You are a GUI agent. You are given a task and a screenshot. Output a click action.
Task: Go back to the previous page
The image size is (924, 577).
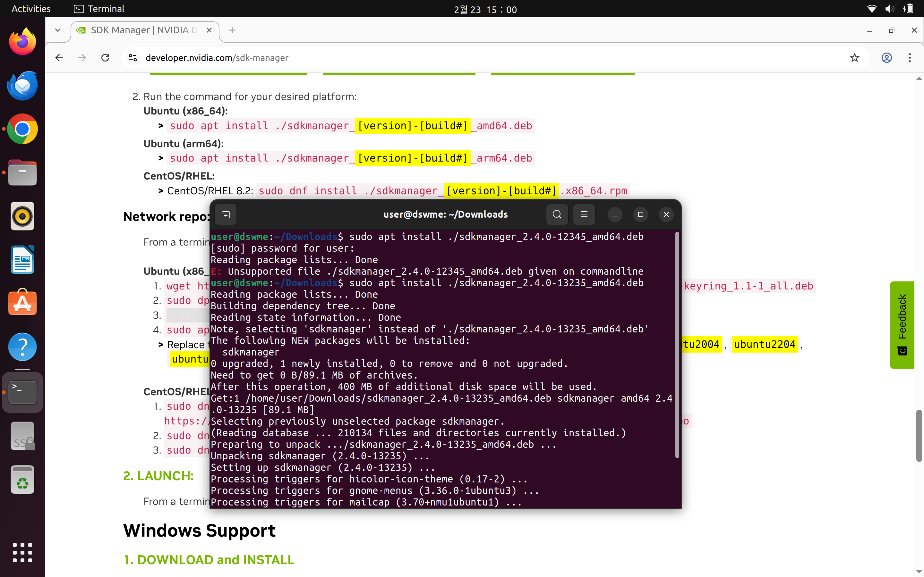click(59, 58)
